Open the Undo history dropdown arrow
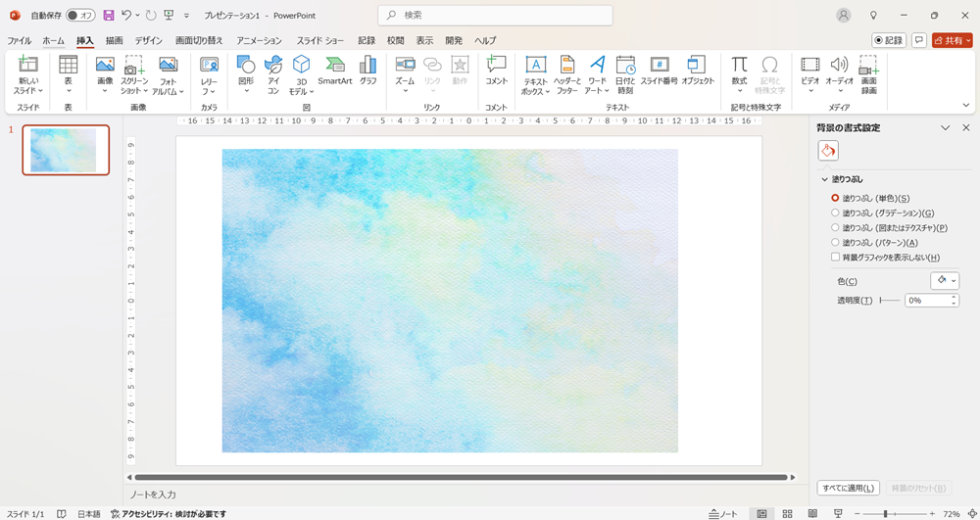The height and width of the screenshot is (520, 980). [137, 15]
